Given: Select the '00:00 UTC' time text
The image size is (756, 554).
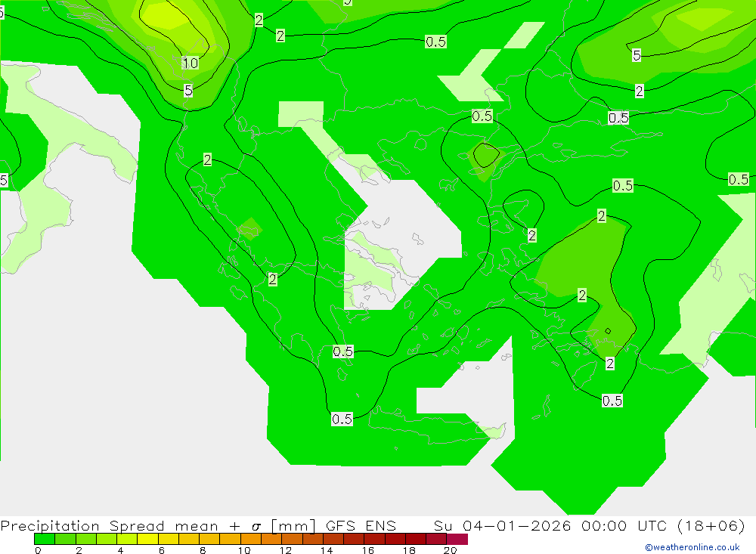Looking at the screenshot, I should [x=624, y=525].
